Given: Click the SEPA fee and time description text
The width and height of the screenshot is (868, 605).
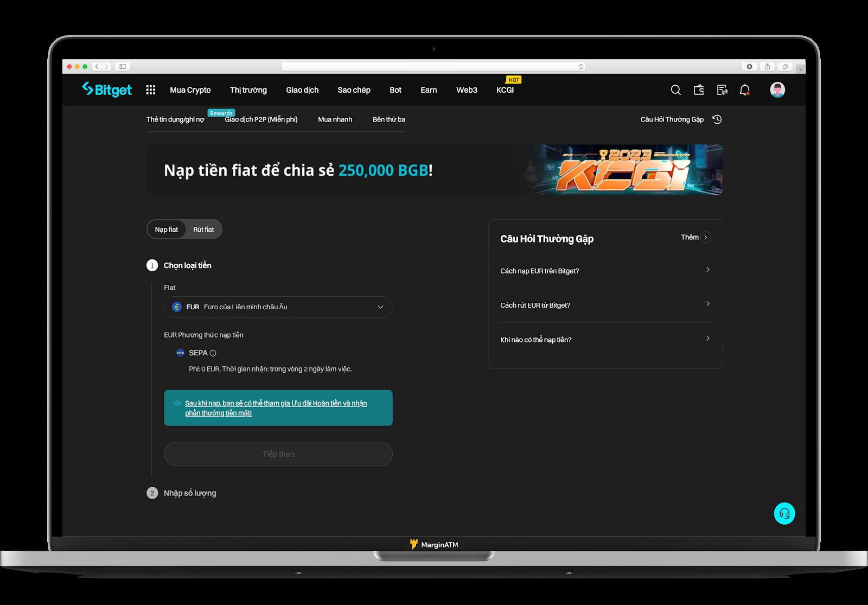Looking at the screenshot, I should click(270, 369).
